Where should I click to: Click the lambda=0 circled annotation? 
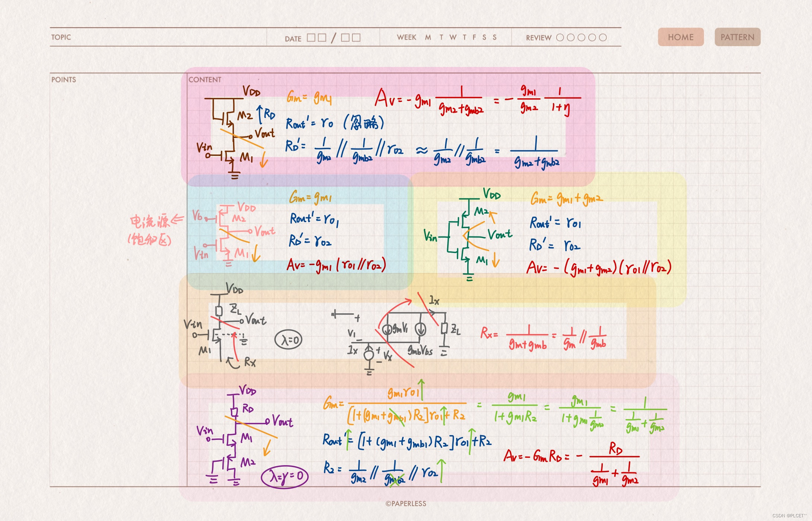(x=289, y=339)
